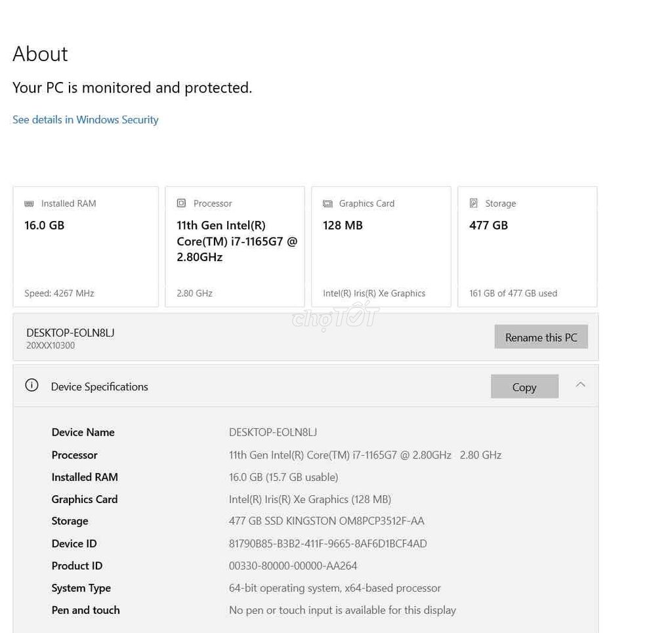Click the Rename this PC button

click(x=541, y=337)
